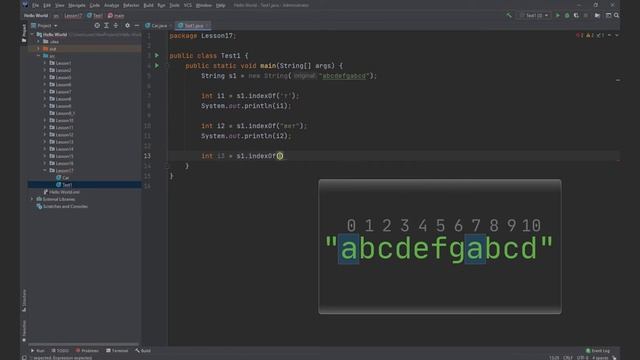Open the File menu
The width and height of the screenshot is (640, 360).
[36, 5]
